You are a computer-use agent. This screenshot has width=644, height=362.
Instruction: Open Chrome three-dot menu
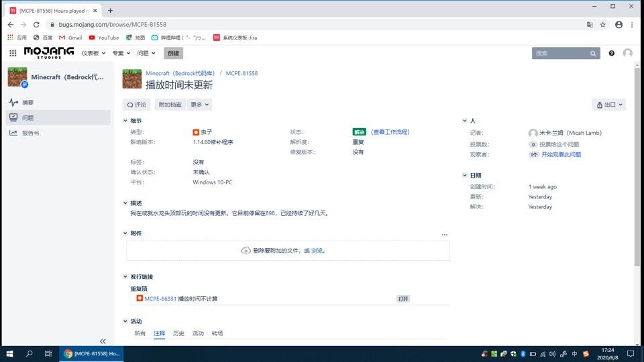click(632, 25)
